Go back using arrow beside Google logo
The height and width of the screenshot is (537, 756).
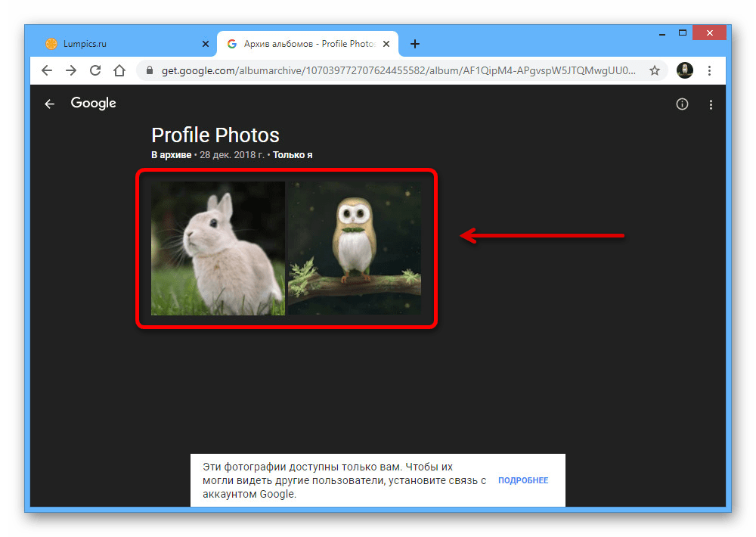50,104
